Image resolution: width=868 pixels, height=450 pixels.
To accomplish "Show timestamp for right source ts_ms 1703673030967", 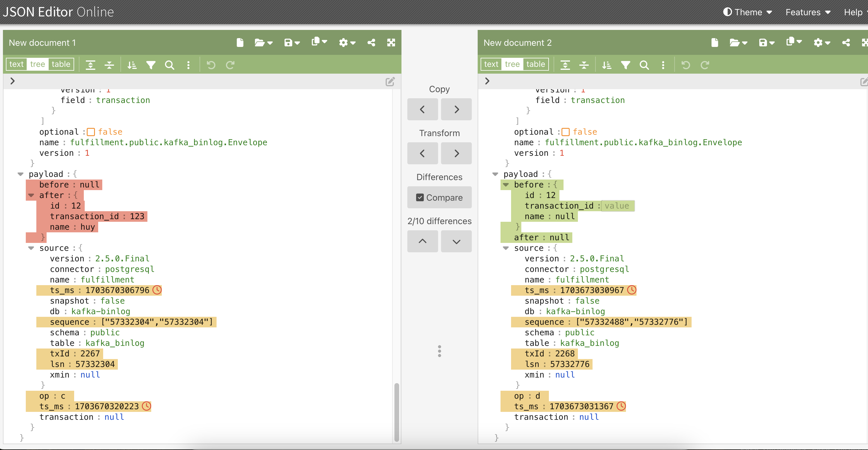I will pos(632,290).
